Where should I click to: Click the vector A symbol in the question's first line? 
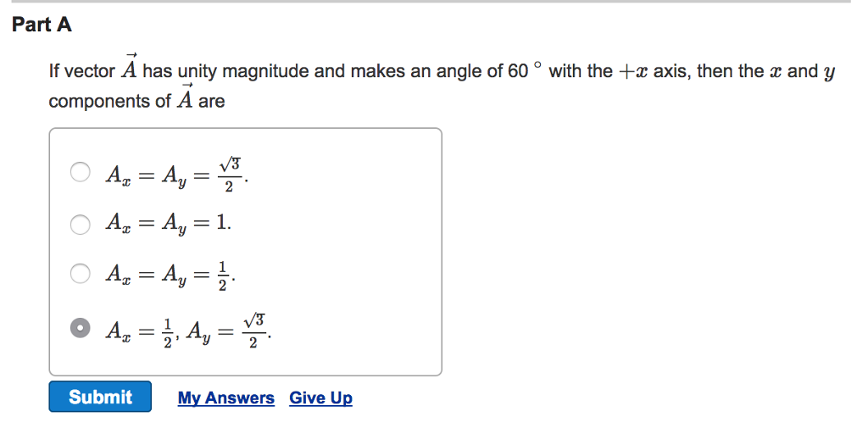(130, 67)
